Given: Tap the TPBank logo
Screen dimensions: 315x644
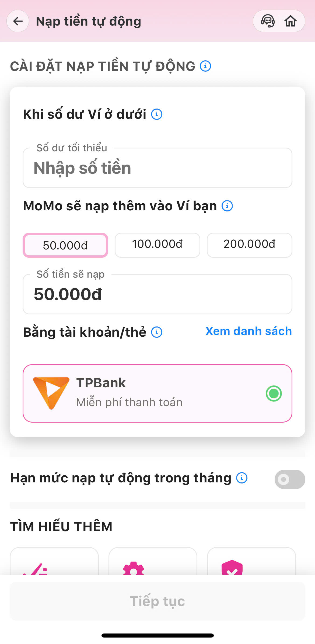Looking at the screenshot, I should point(51,393).
